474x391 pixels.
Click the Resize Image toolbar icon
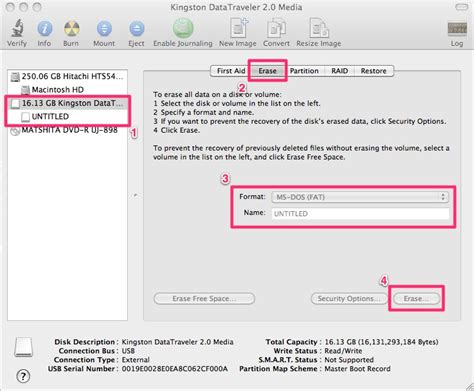coord(319,28)
